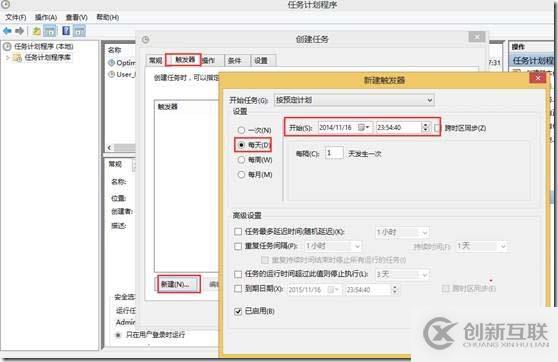558x362 pixels.
Task: Close the 创建任务 dialog
Action: [x=477, y=37]
